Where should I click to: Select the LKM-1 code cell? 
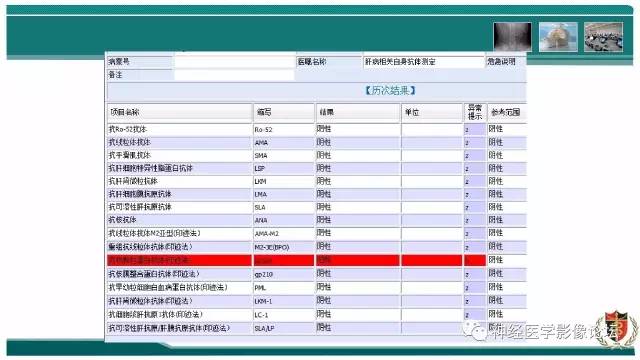point(284,301)
